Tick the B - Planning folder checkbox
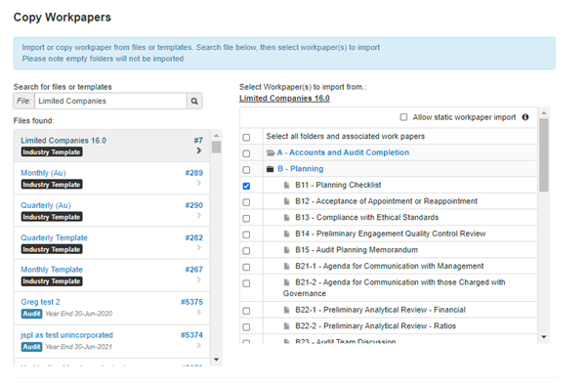Screen dimensions: 588x385 pos(246,170)
